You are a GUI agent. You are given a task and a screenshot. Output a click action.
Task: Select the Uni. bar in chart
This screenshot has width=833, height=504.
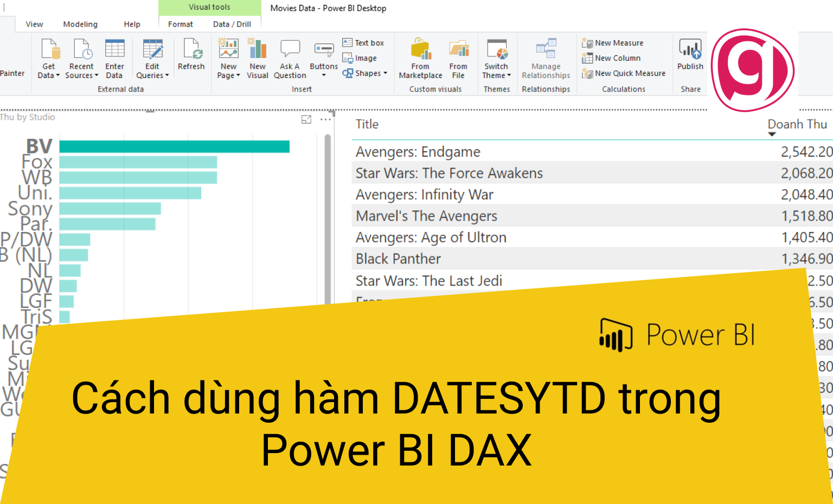[130, 193]
